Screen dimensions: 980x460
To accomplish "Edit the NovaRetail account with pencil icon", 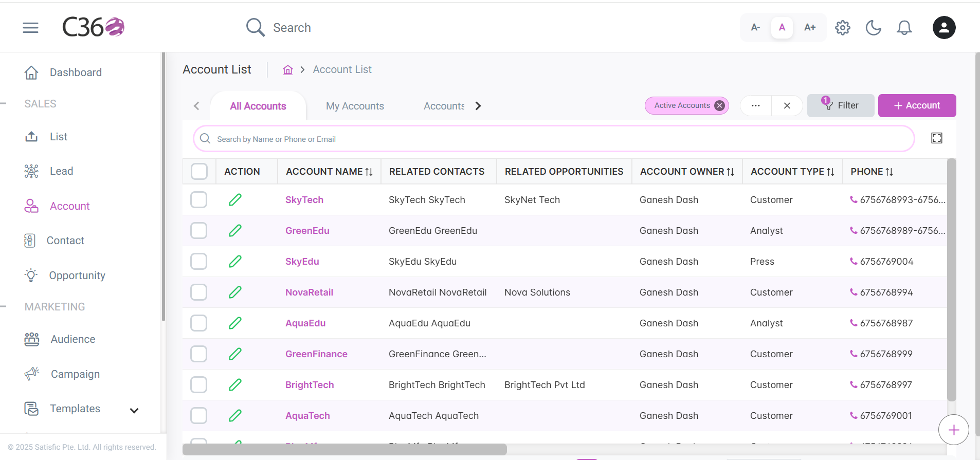I will [x=235, y=292].
